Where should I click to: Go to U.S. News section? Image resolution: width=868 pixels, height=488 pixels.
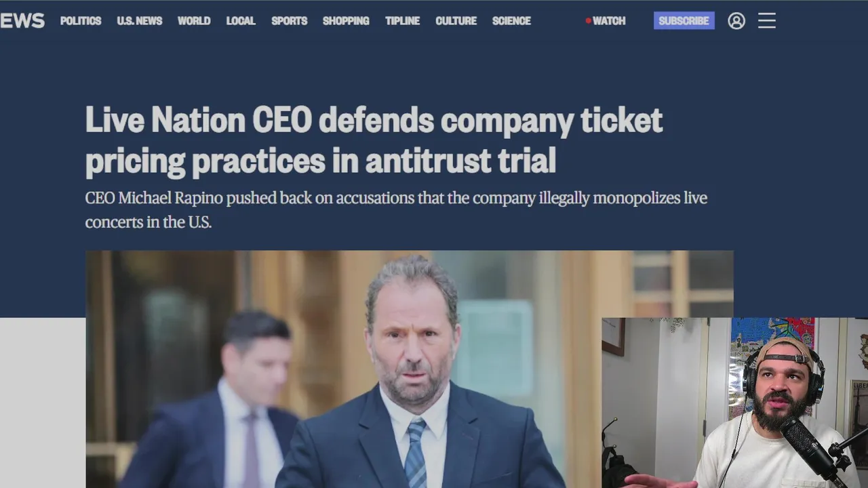(x=140, y=21)
